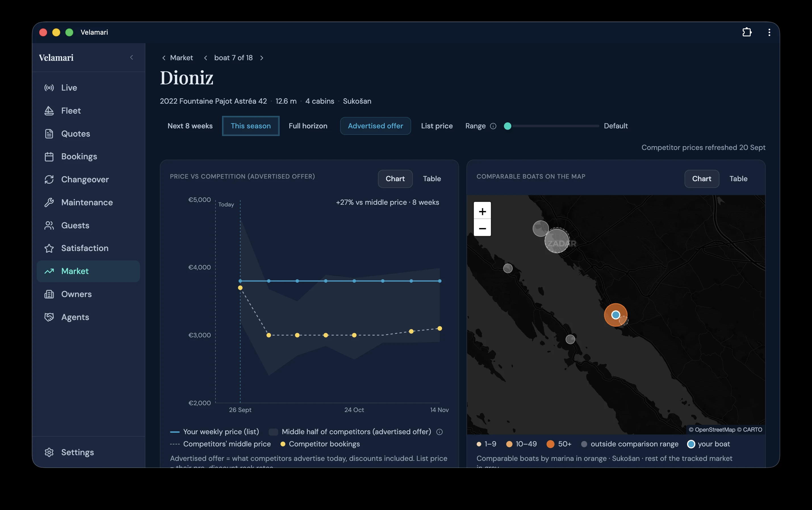Switch pricing to List price
Viewport: 812px width, 510px height.
click(437, 126)
